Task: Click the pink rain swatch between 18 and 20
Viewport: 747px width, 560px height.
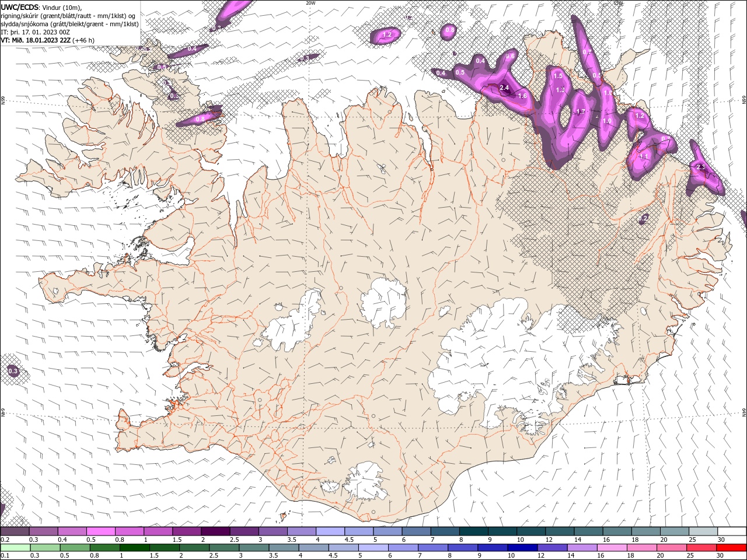Action: [641, 548]
